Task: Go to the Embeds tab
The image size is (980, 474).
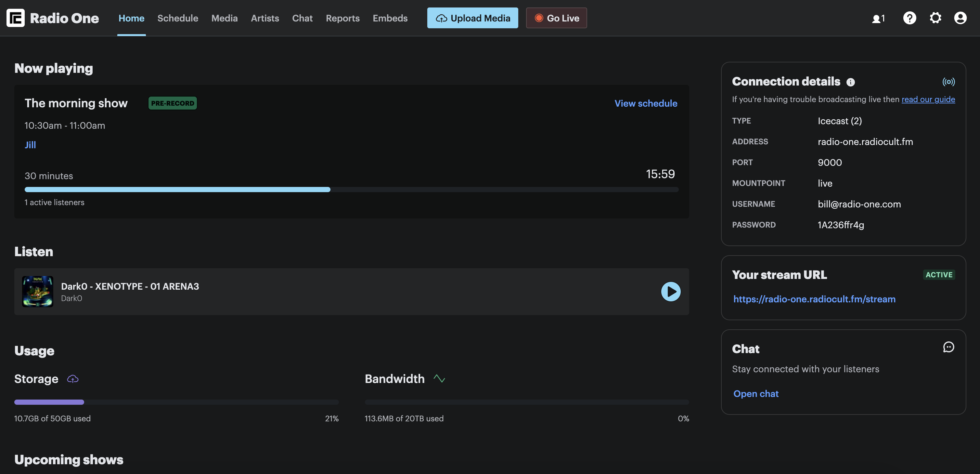Action: [390, 18]
